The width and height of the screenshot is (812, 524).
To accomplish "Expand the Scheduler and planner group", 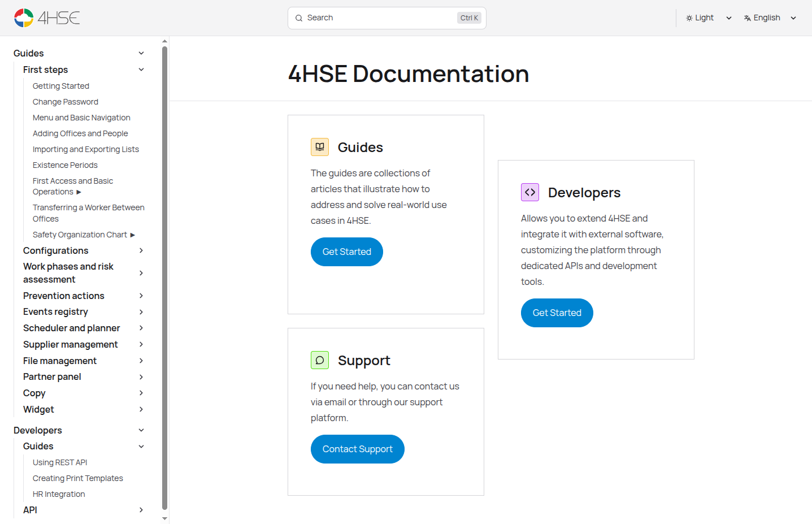I will point(84,328).
